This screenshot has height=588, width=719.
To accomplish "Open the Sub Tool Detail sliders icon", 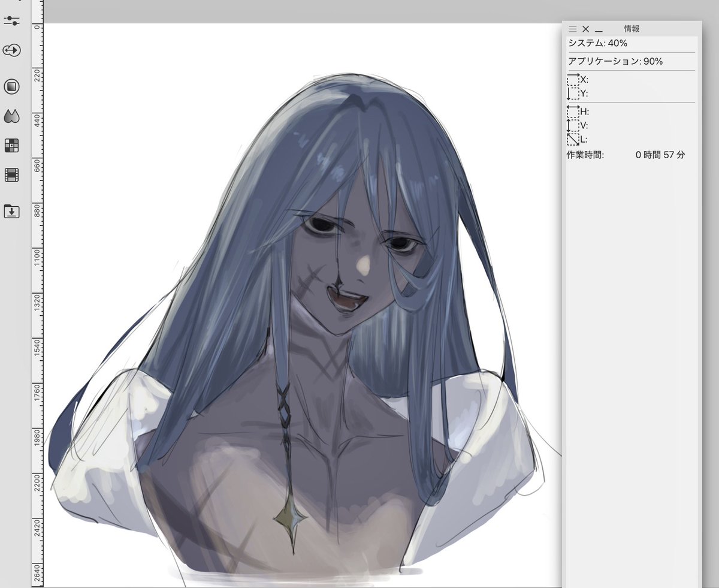I will pyautogui.click(x=11, y=20).
